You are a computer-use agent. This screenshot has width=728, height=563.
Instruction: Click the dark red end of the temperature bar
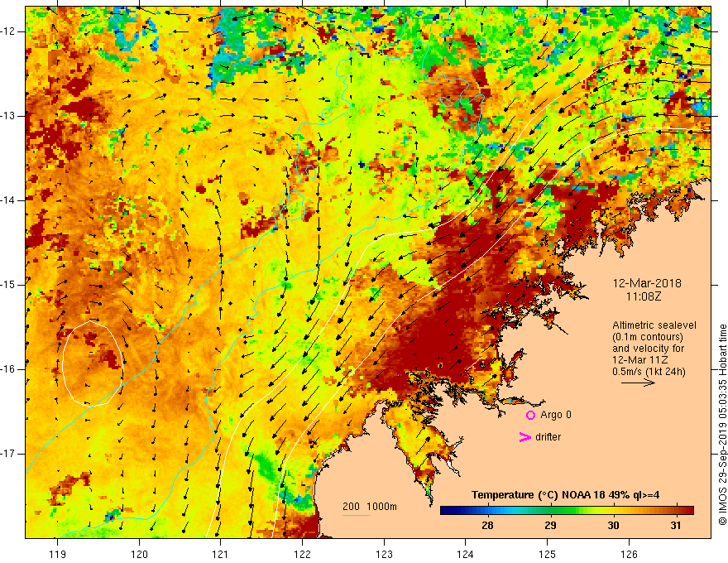(688, 511)
